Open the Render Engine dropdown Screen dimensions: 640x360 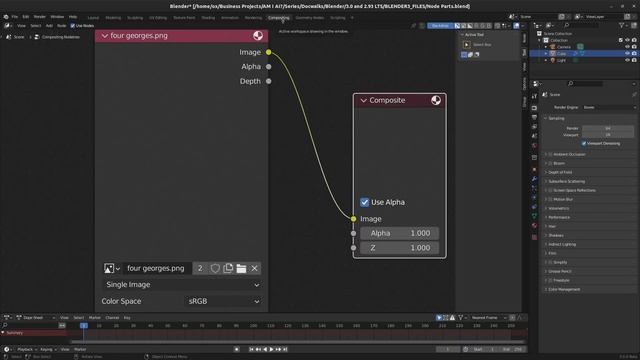click(x=609, y=107)
